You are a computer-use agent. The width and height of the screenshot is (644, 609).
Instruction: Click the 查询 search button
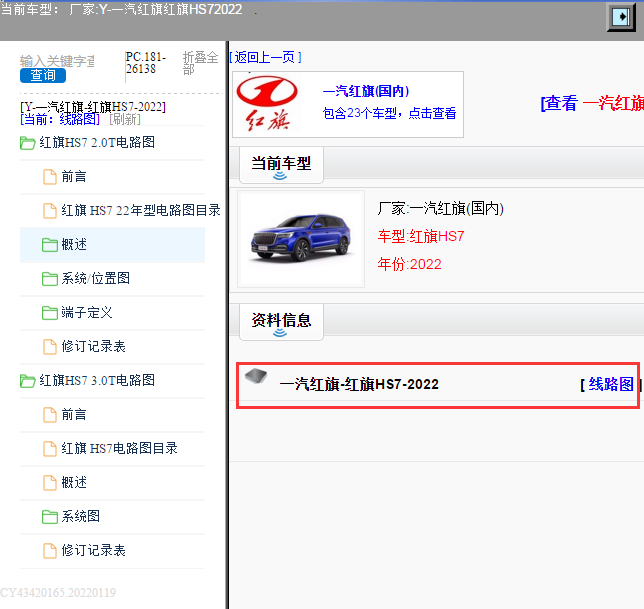tap(43, 76)
